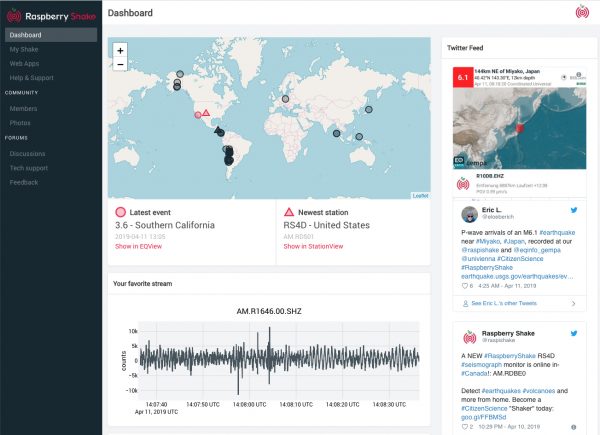Open the @raspishake mention link
Viewport: 600px width, 435px height.
coord(480,250)
